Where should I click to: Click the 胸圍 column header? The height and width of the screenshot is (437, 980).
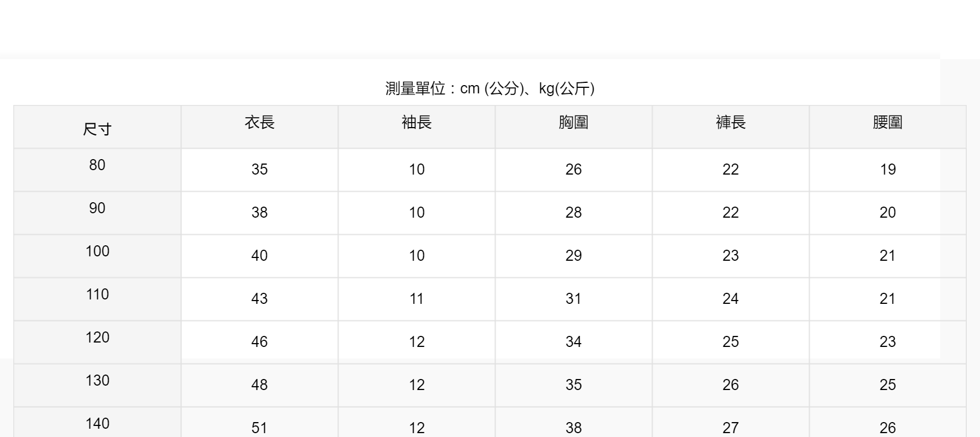[574, 122]
